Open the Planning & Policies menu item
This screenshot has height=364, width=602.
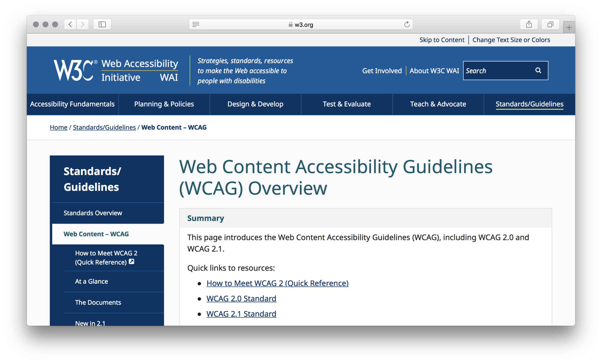(164, 104)
